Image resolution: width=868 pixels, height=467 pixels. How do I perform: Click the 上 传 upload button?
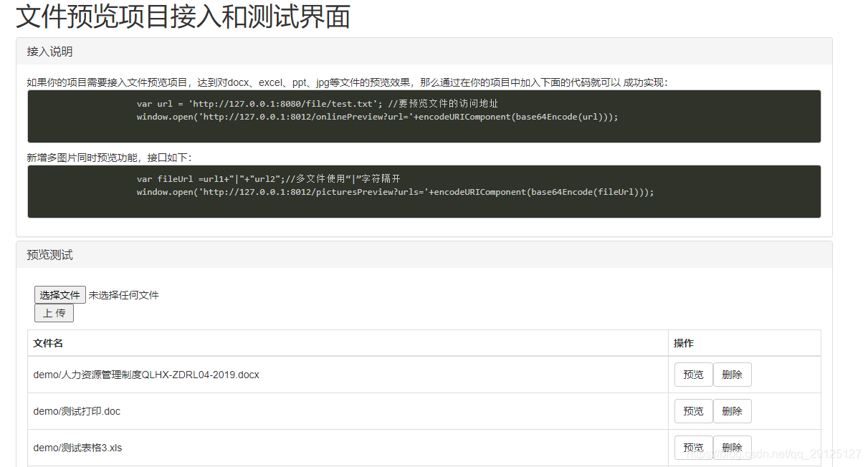(x=54, y=313)
